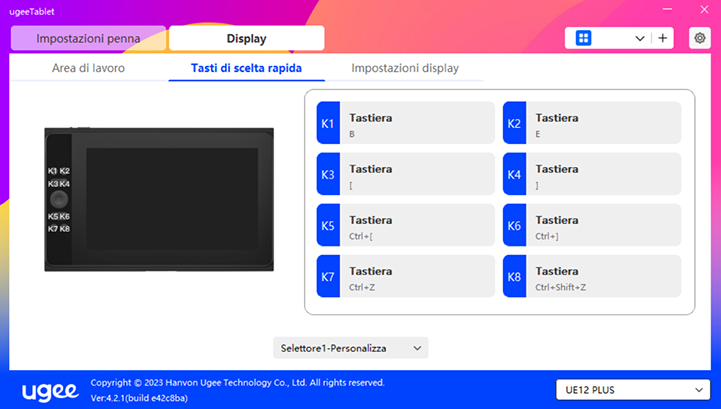This screenshot has width=721, height=409.
Task: Click the ugee logo in footer
Action: (x=49, y=388)
